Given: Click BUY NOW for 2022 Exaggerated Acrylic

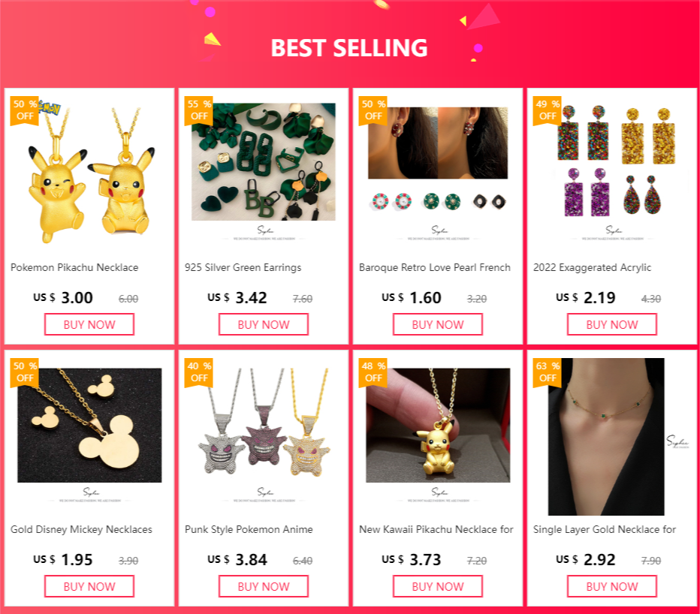Looking at the screenshot, I should point(611,324).
